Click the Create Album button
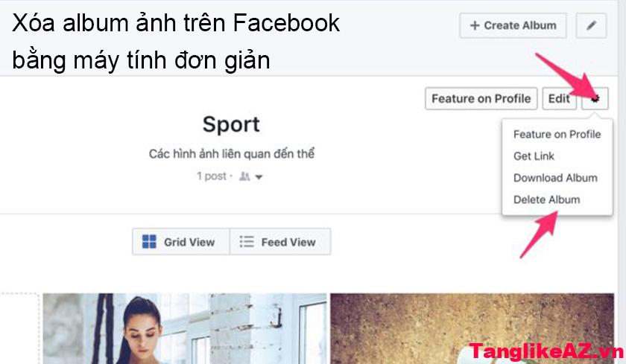 [x=513, y=25]
